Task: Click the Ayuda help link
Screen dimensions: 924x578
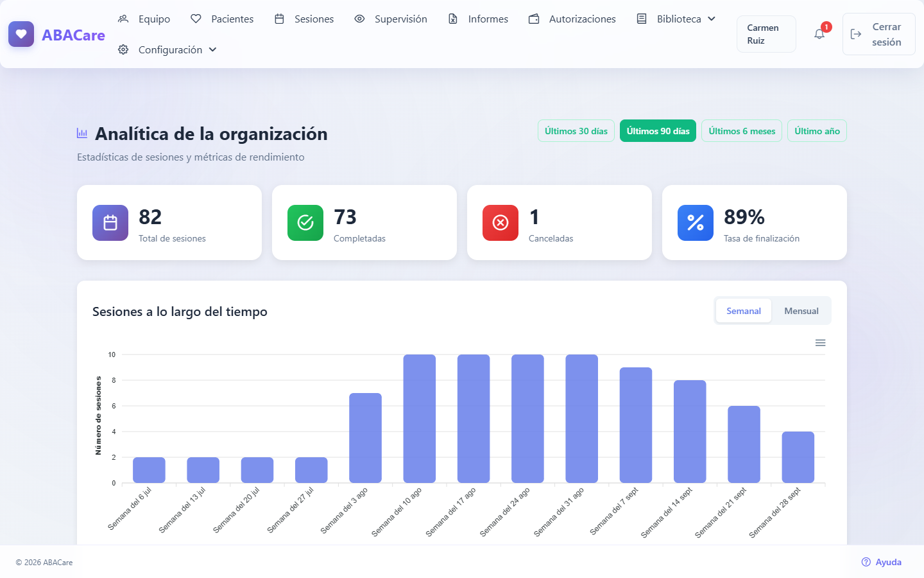Action: [882, 562]
